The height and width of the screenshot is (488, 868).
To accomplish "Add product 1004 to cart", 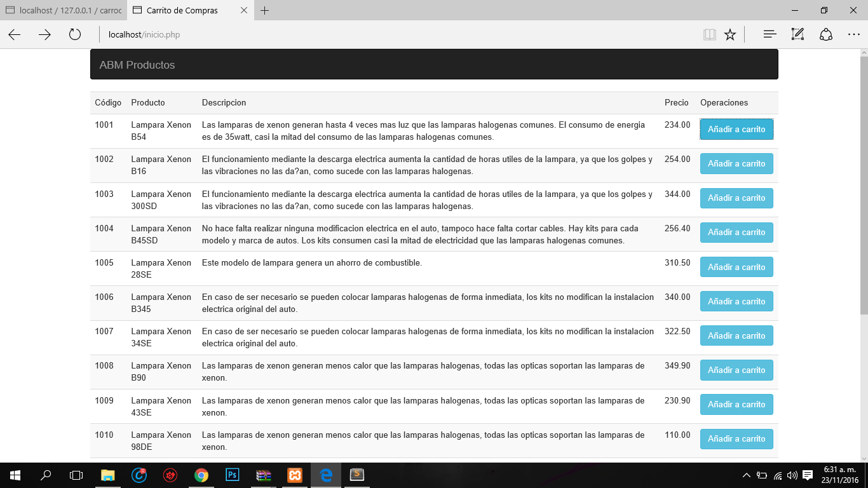I will (x=736, y=233).
